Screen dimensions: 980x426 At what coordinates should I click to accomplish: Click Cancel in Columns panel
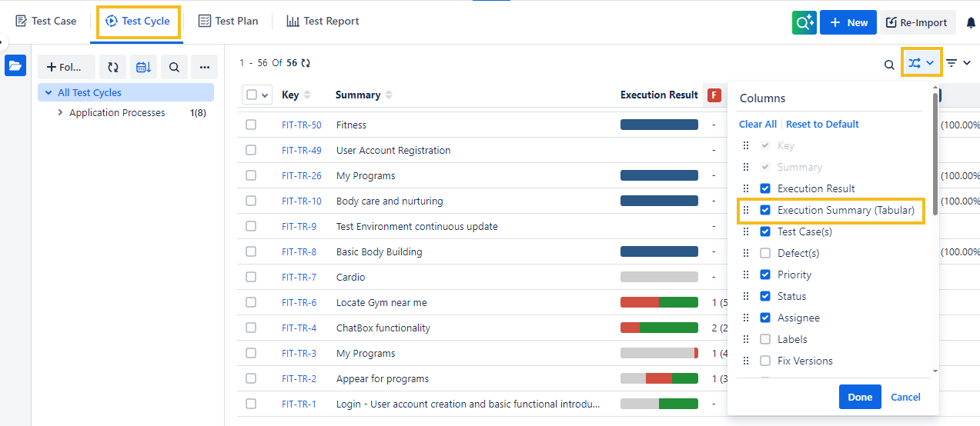[x=905, y=397]
